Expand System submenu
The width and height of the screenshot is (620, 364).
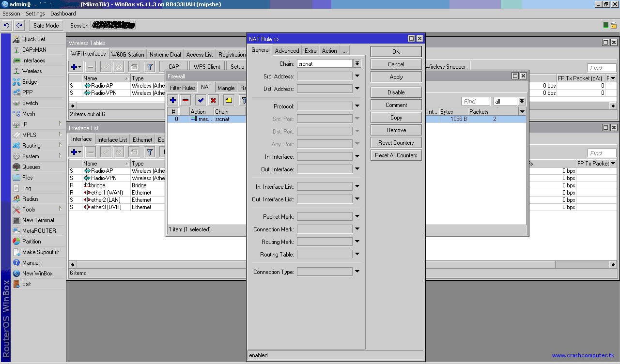[x=37, y=156]
